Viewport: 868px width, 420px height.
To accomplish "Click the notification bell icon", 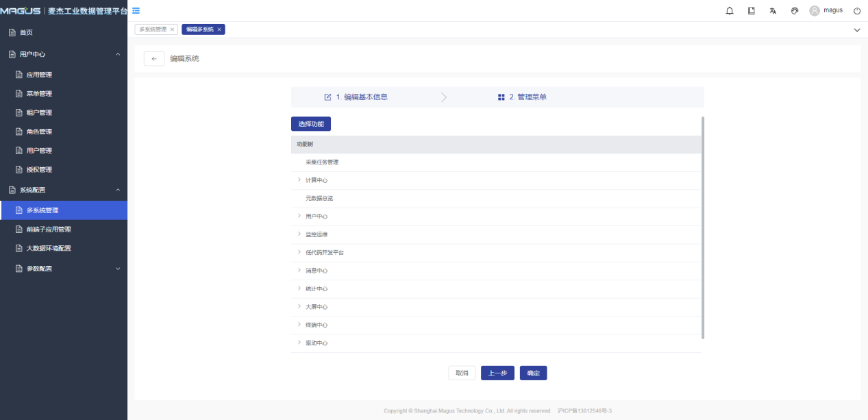I will [730, 11].
